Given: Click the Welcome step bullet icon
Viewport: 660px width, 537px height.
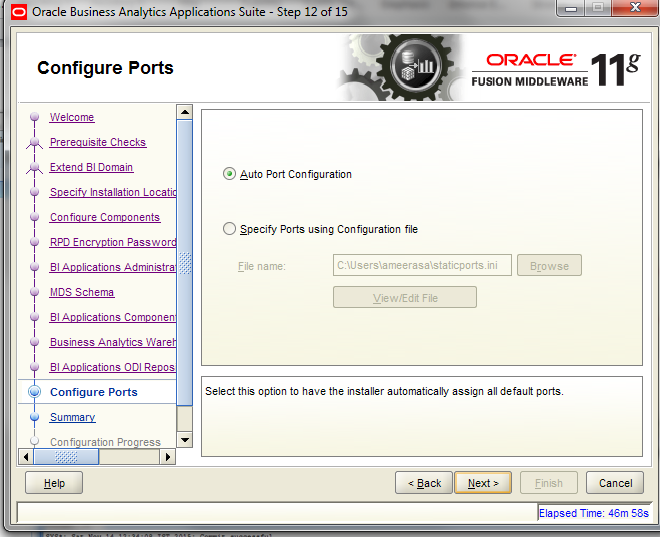Looking at the screenshot, I should 35,117.
